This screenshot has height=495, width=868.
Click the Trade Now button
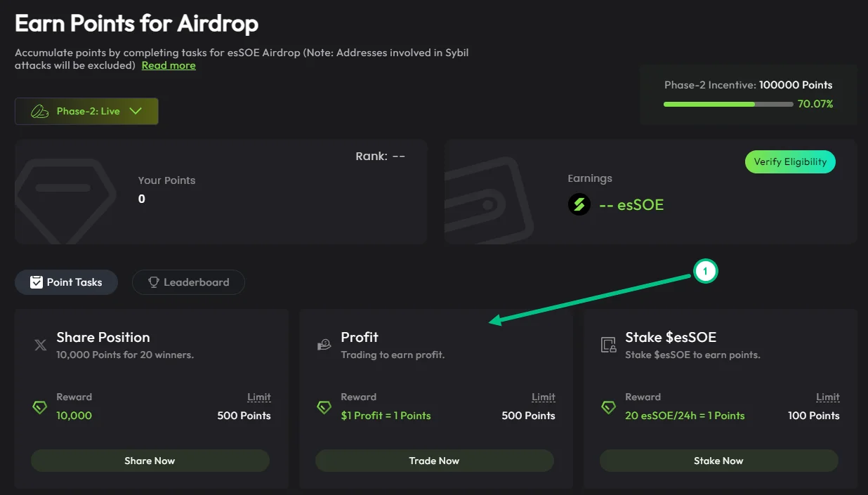(434, 461)
